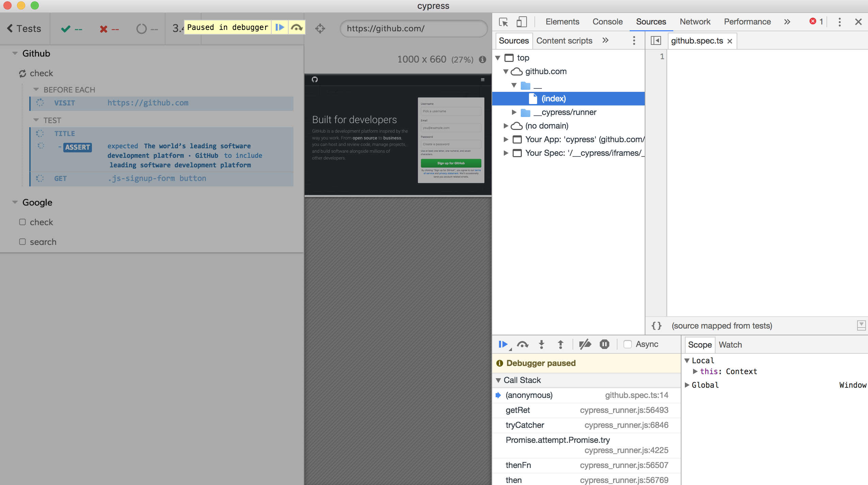Expand the __cypress/runner folder
Viewport: 868px width, 485px height.
tap(514, 112)
